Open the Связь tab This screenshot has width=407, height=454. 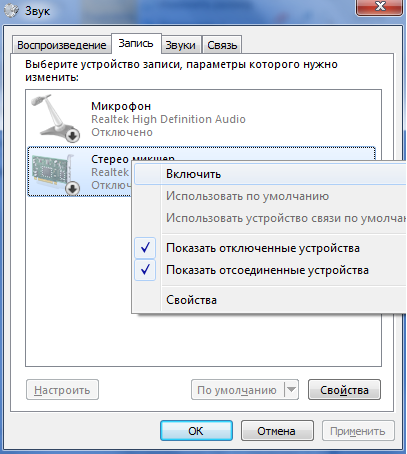coord(222,45)
